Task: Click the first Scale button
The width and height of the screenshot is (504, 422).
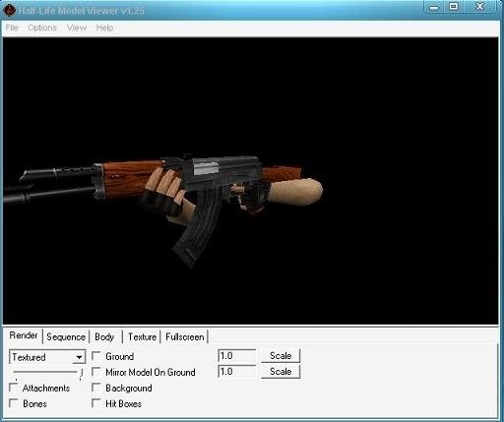Action: [x=281, y=356]
